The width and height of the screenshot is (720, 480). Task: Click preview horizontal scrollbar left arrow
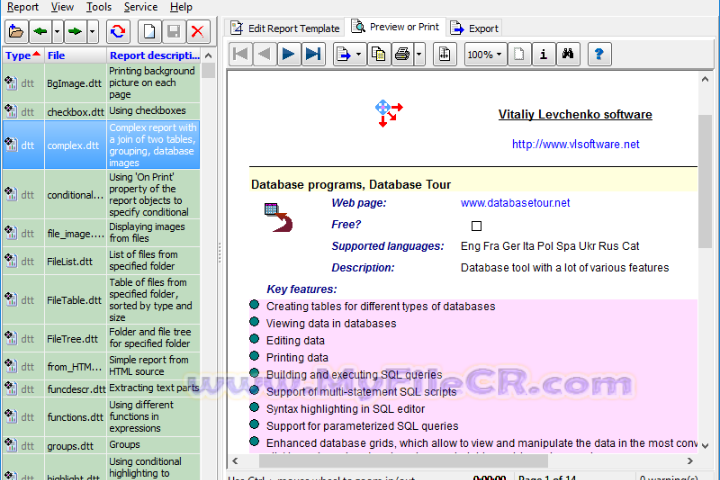tap(236, 461)
